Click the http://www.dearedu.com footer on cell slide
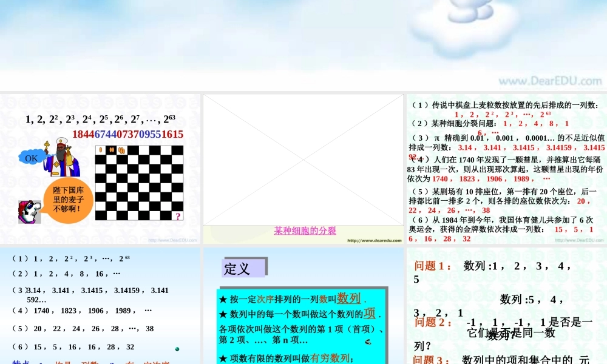Viewport: 607px width, 364px height. [x=375, y=241]
